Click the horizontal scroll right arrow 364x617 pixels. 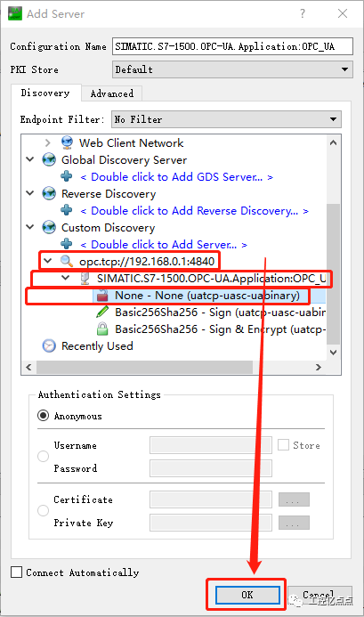pyautogui.click(x=319, y=367)
